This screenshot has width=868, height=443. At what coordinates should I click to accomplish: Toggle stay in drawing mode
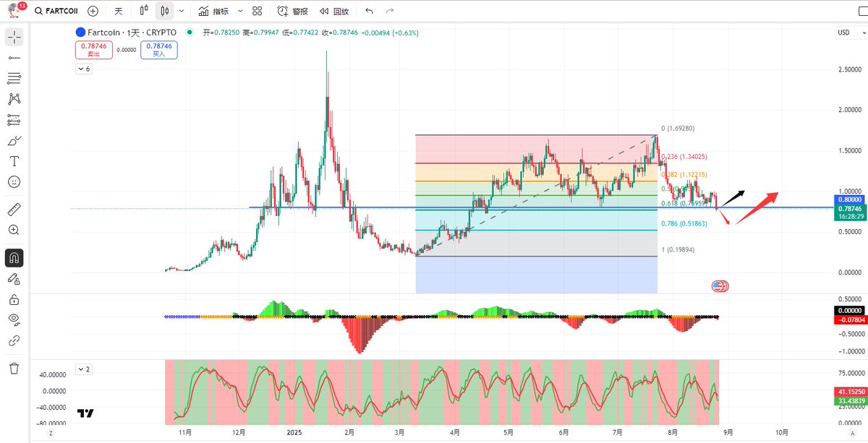click(14, 278)
